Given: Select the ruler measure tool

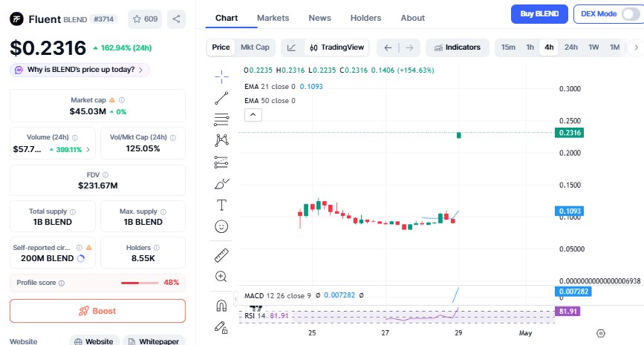Looking at the screenshot, I should tap(221, 256).
